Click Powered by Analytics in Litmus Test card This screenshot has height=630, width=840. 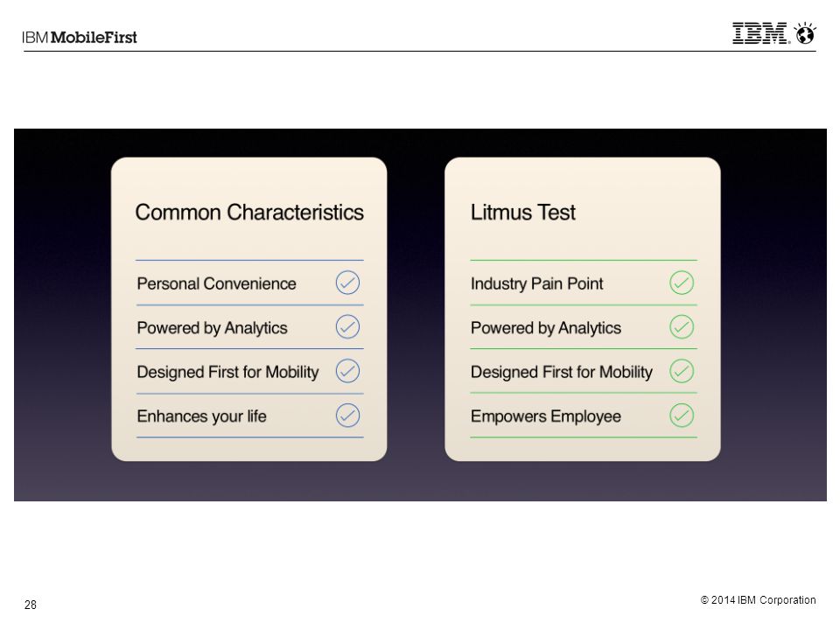(x=546, y=328)
